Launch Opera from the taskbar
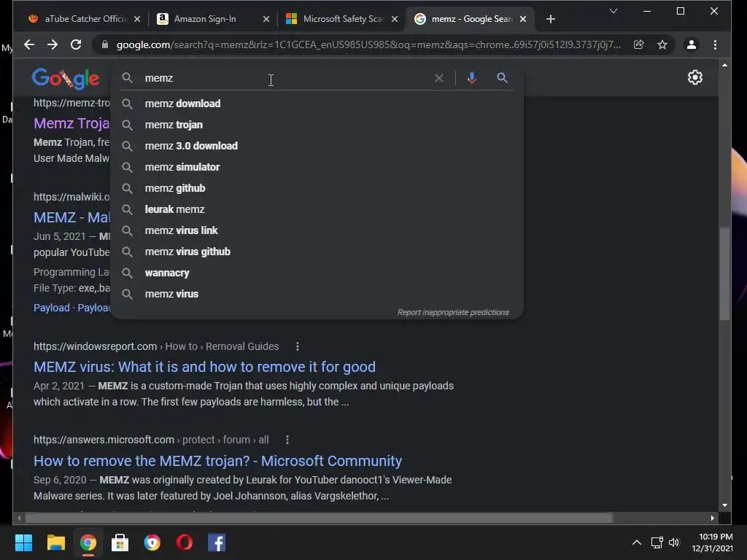Screen dimensions: 747x560 click(x=185, y=542)
